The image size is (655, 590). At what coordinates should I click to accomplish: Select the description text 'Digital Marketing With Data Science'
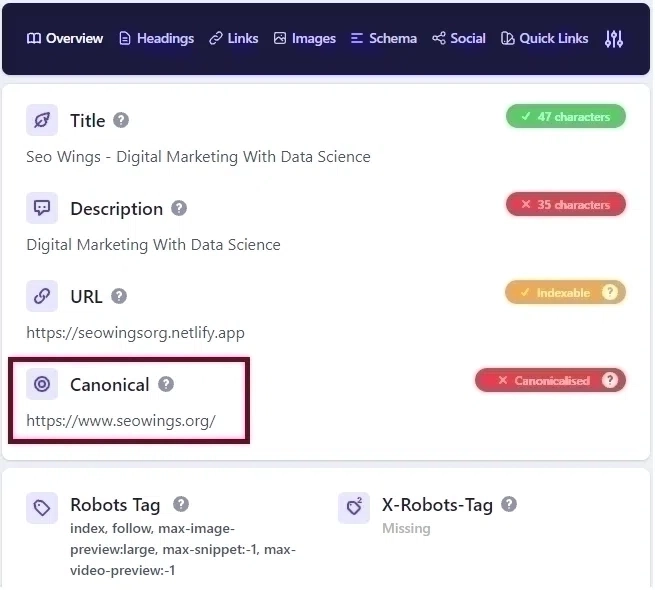pos(153,245)
